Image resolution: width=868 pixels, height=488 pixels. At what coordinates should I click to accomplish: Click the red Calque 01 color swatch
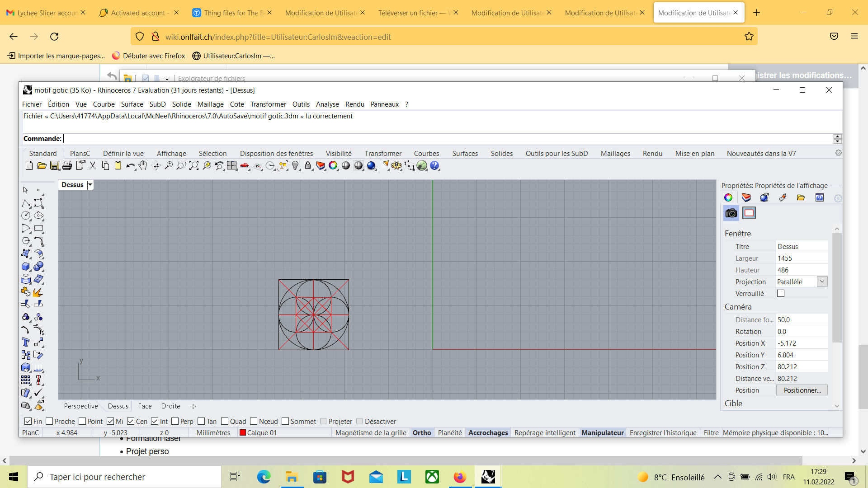pos(243,432)
